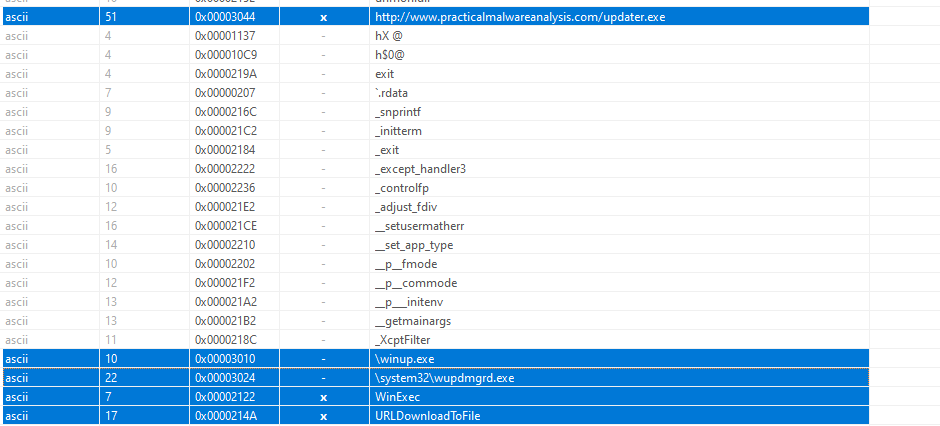Click the WinExec string value
This screenshot has height=426, width=940.
coord(397,397)
